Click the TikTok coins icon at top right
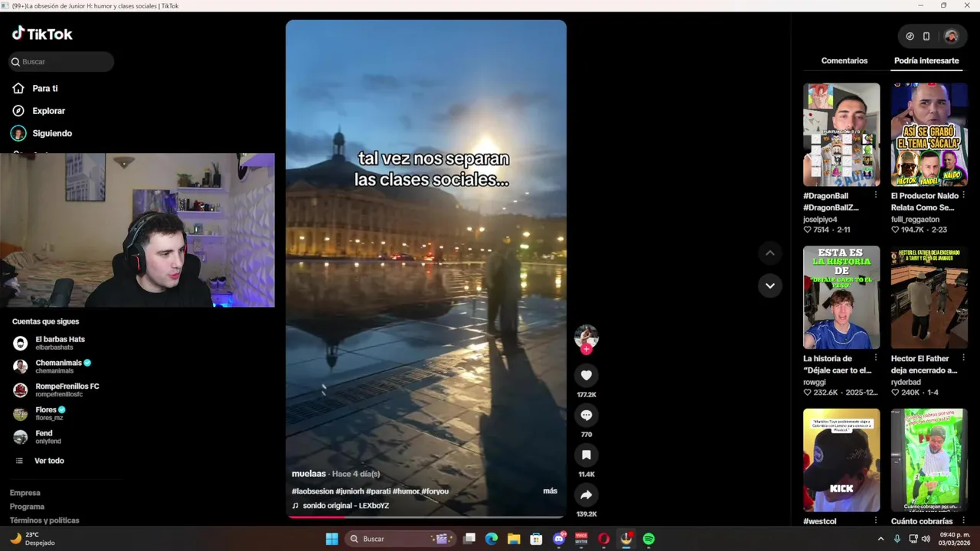 [x=910, y=36]
